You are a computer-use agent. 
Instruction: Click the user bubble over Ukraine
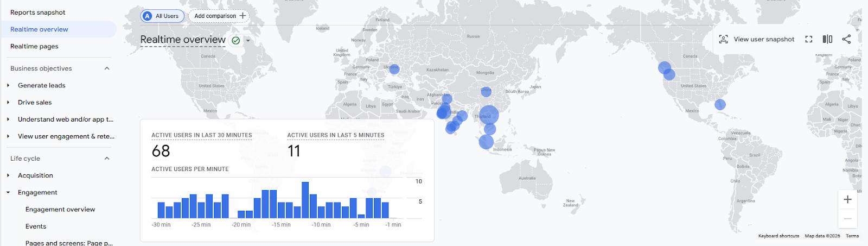394,69
